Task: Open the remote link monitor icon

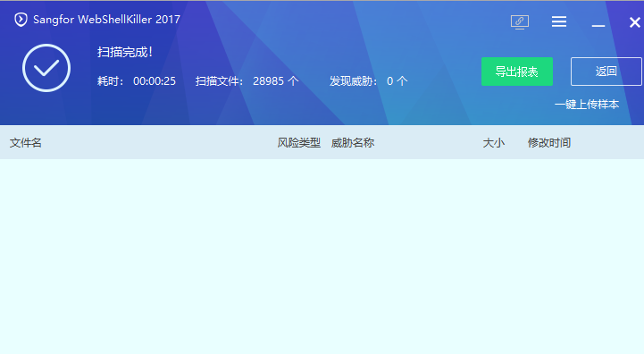Action: pos(520,21)
